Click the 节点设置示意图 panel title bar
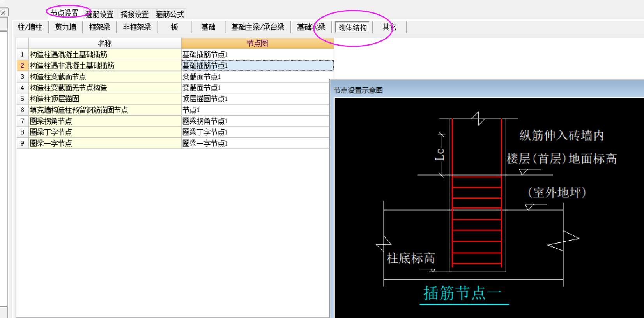This screenshot has height=318, width=644. 487,90
